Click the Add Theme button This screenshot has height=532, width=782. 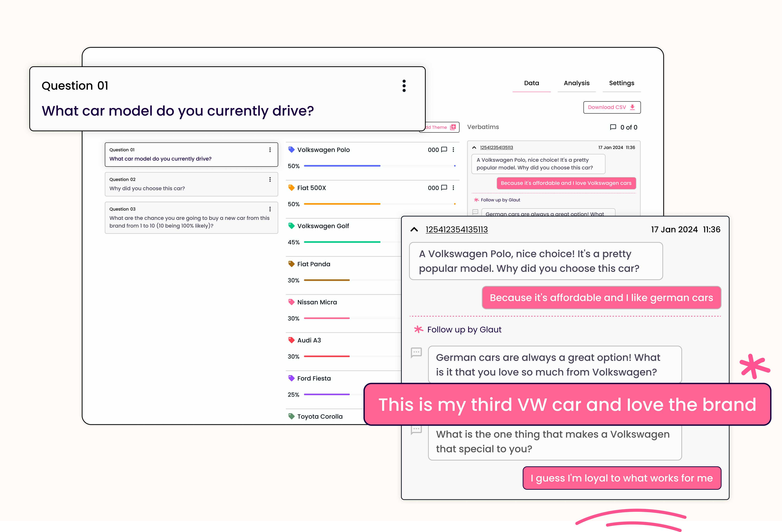coord(441,127)
